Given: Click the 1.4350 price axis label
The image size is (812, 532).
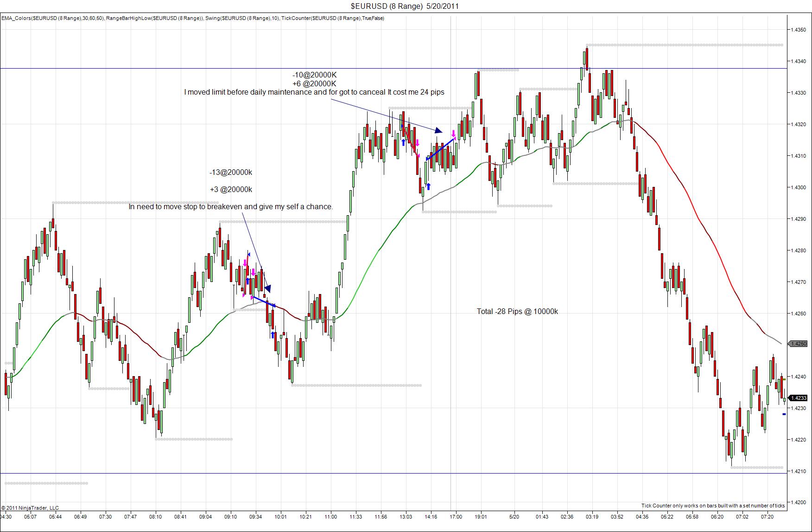Looking at the screenshot, I should tap(798, 30).
